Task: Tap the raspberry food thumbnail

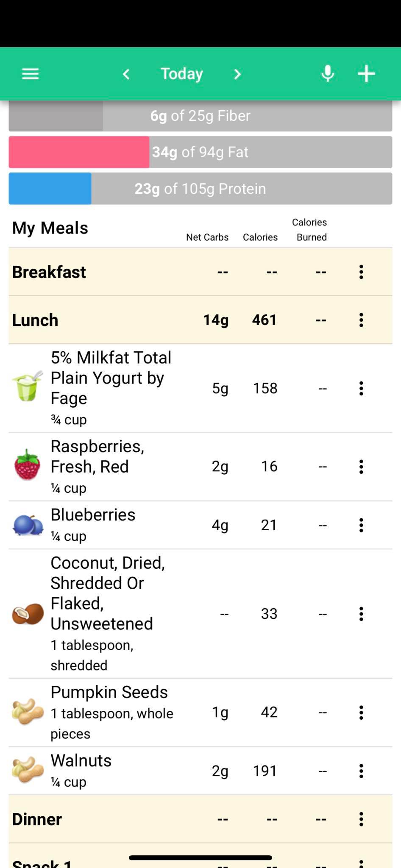Action: [x=27, y=465]
